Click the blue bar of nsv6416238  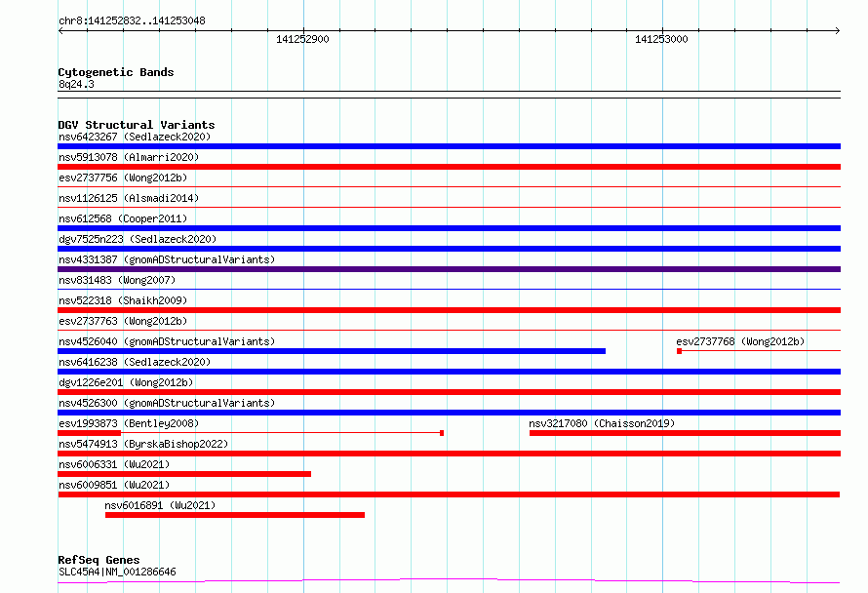(x=449, y=372)
